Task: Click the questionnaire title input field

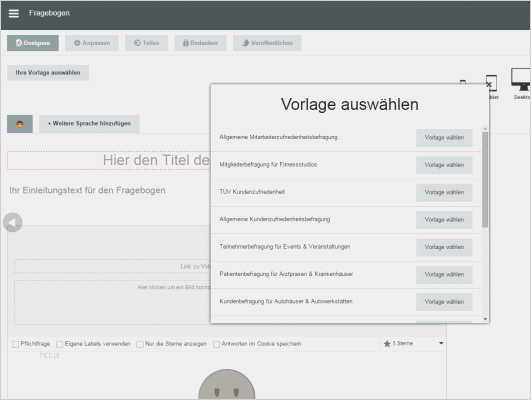Action: [109, 160]
